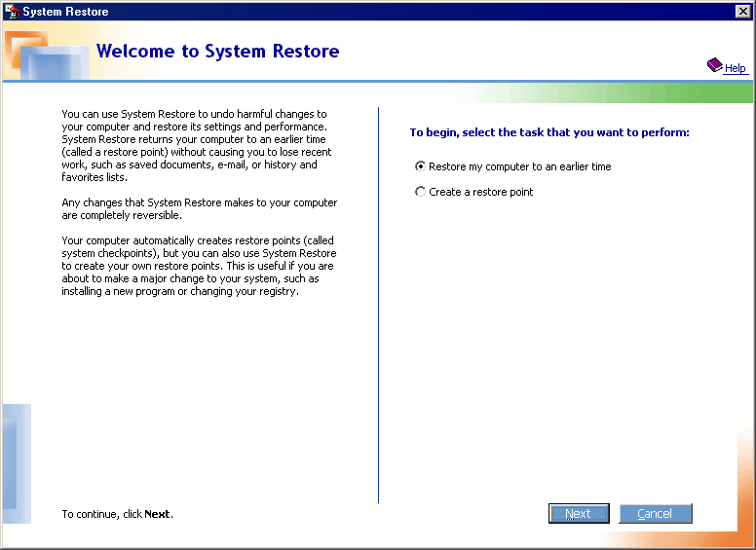Screen dimensions: 756x550
Task: Click the purple Help book icon
Action: pyautogui.click(x=714, y=64)
